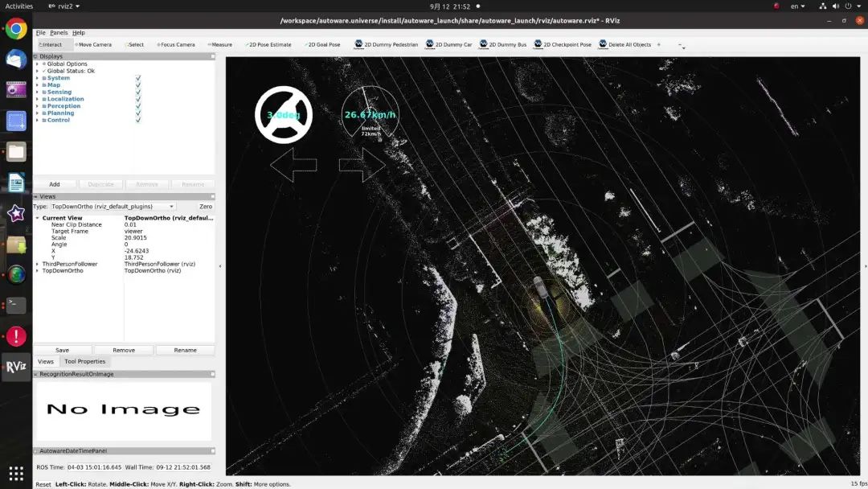Float the RecognitionResultOnImage panel corner button
Screen dimensions: 868x489
[212, 374]
